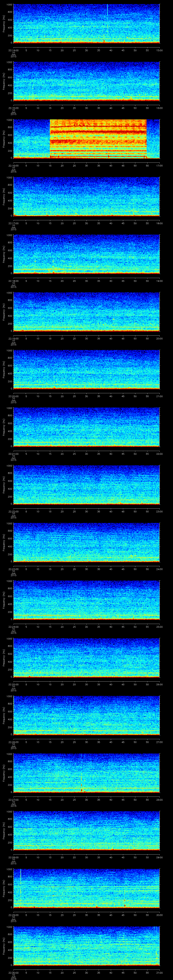Click the 22:29:00 start time label
This screenshot has width=173, height=980.
click(x=13, y=915)
